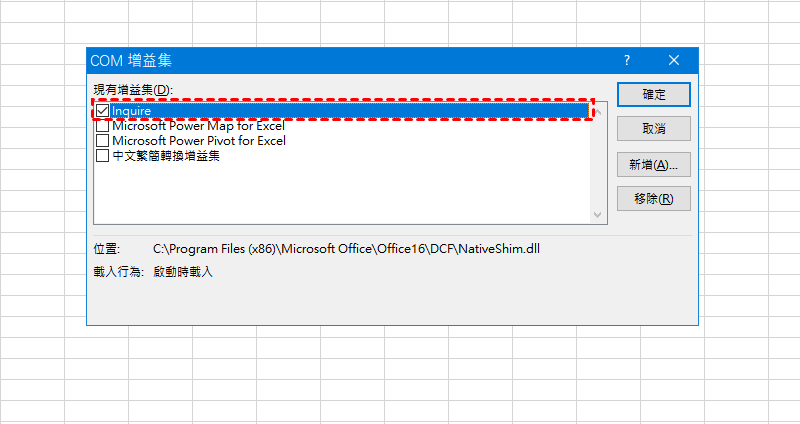Click the NativeShim.dll location path text

[346, 249]
